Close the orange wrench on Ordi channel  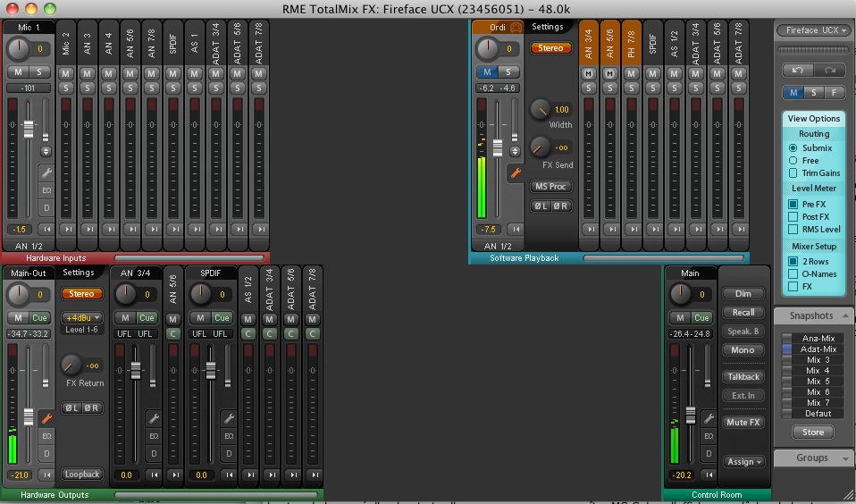[x=516, y=173]
